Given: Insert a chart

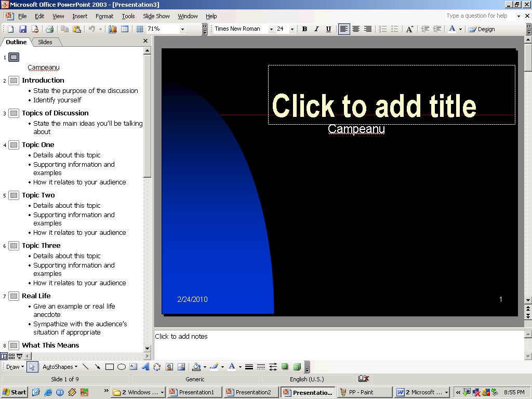Looking at the screenshot, I should click(113, 29).
